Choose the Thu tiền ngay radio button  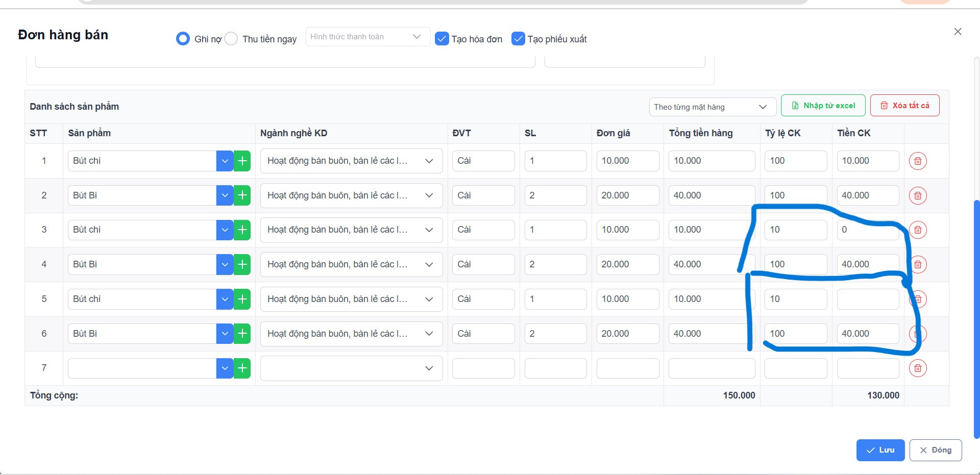coord(231,39)
